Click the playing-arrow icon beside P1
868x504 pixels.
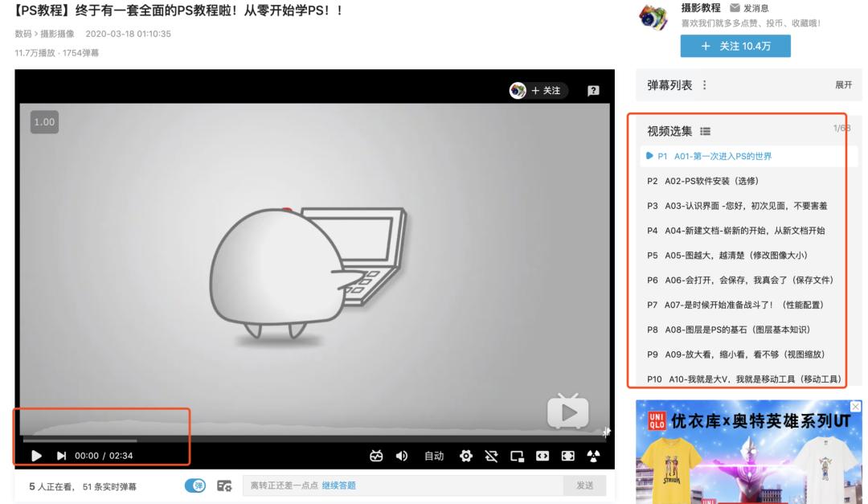(649, 156)
